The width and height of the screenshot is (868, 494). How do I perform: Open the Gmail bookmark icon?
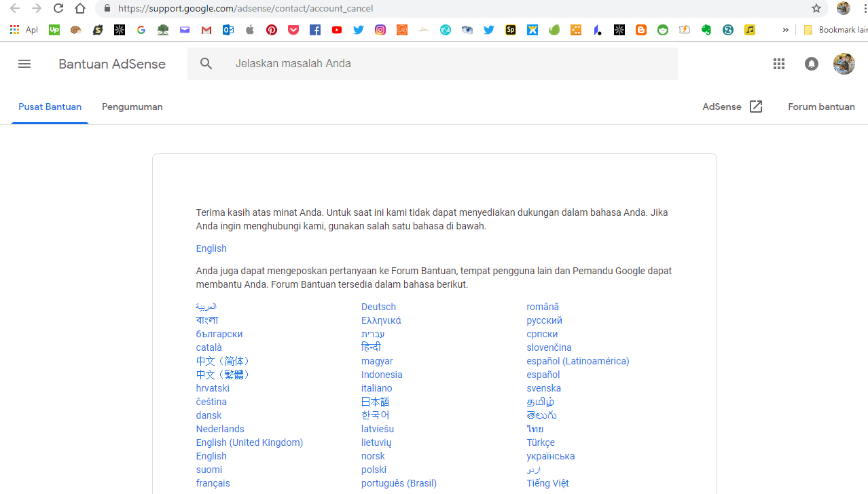point(206,30)
